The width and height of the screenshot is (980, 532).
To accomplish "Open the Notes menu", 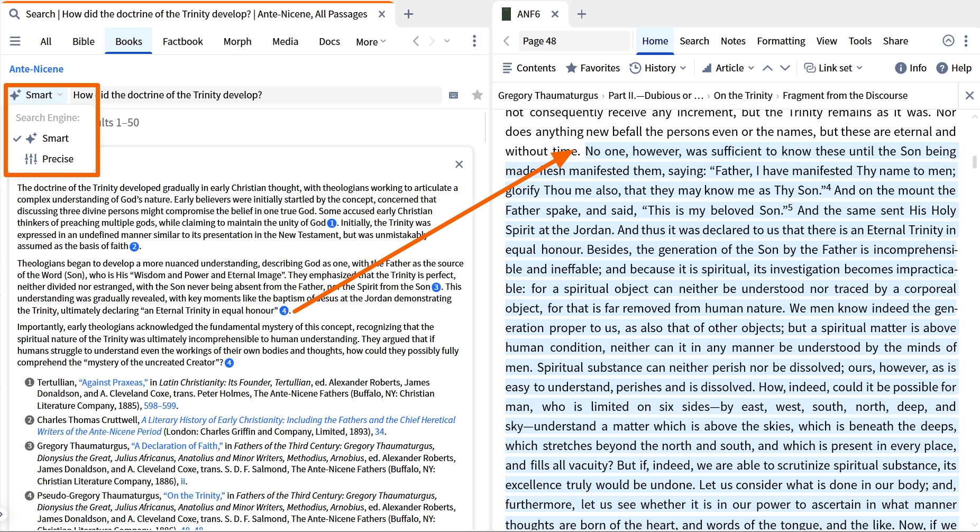I will [x=733, y=41].
